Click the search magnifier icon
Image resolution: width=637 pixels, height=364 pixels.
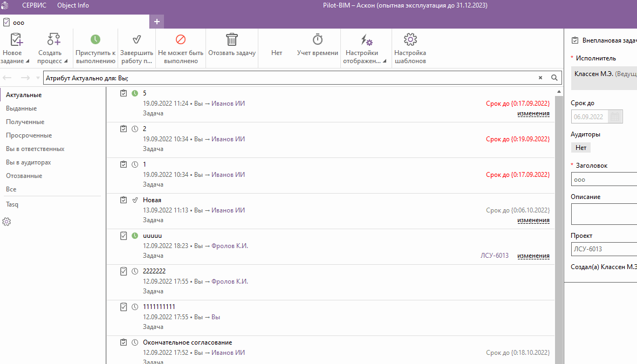tap(554, 78)
